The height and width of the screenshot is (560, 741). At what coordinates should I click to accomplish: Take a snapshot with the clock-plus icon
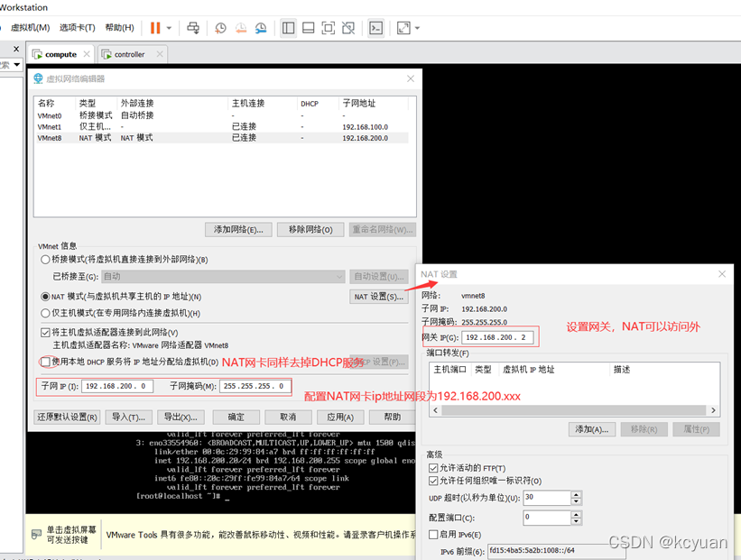[220, 28]
